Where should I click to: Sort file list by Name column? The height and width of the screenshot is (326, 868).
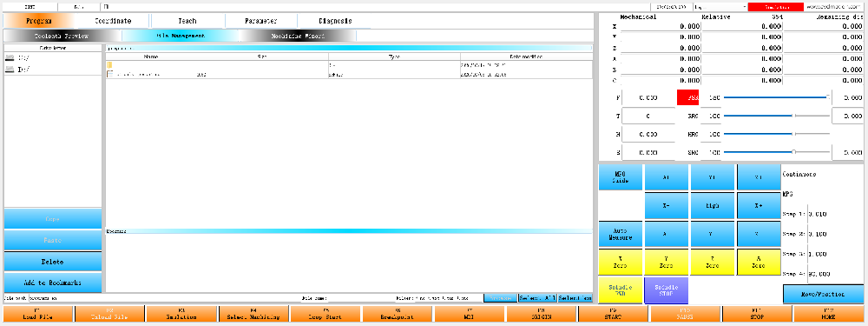pos(151,57)
